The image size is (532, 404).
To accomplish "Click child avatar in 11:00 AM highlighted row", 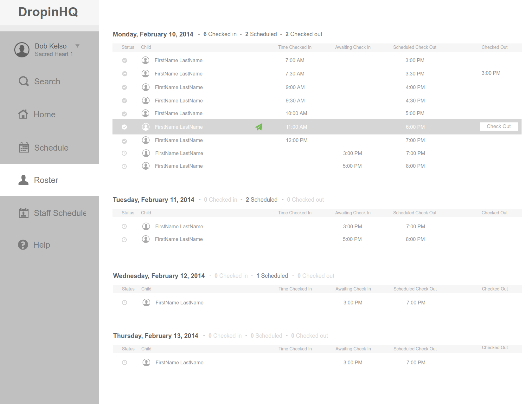I will pyautogui.click(x=146, y=127).
